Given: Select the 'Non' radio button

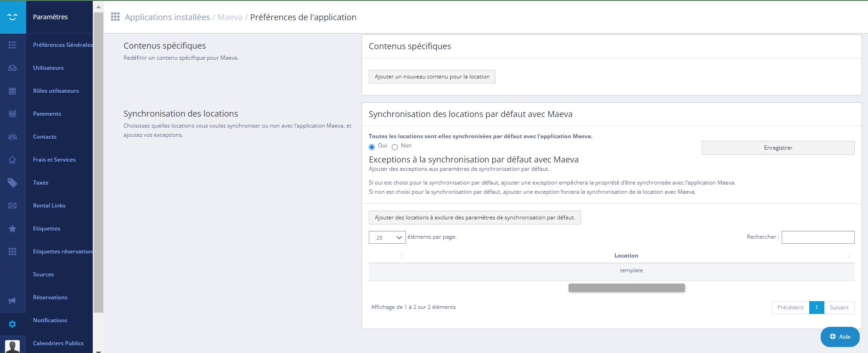Looking at the screenshot, I should tap(395, 147).
